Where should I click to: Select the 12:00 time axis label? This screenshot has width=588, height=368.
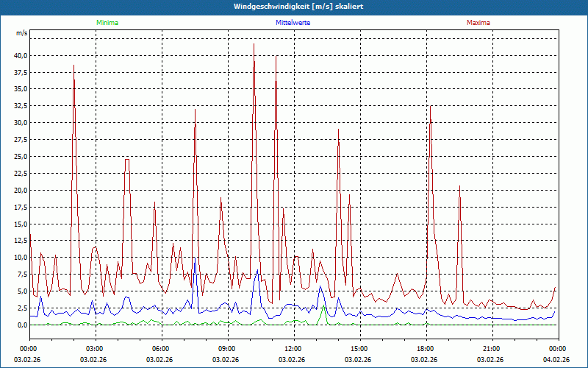(293, 349)
